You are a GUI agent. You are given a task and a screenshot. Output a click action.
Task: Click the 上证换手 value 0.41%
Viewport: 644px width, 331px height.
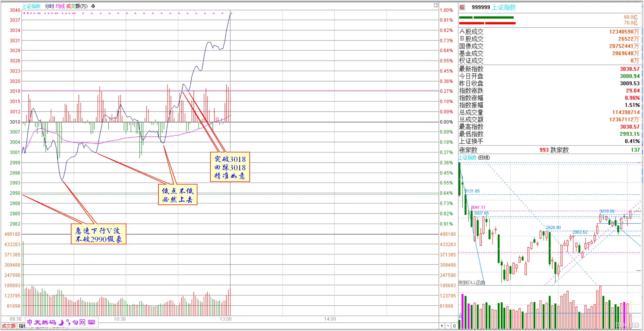632,141
